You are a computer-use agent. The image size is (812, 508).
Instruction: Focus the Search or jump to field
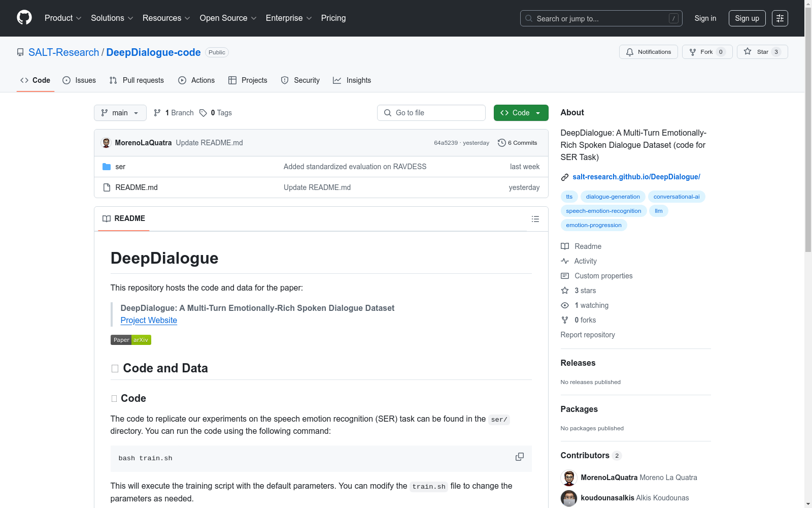click(x=601, y=18)
